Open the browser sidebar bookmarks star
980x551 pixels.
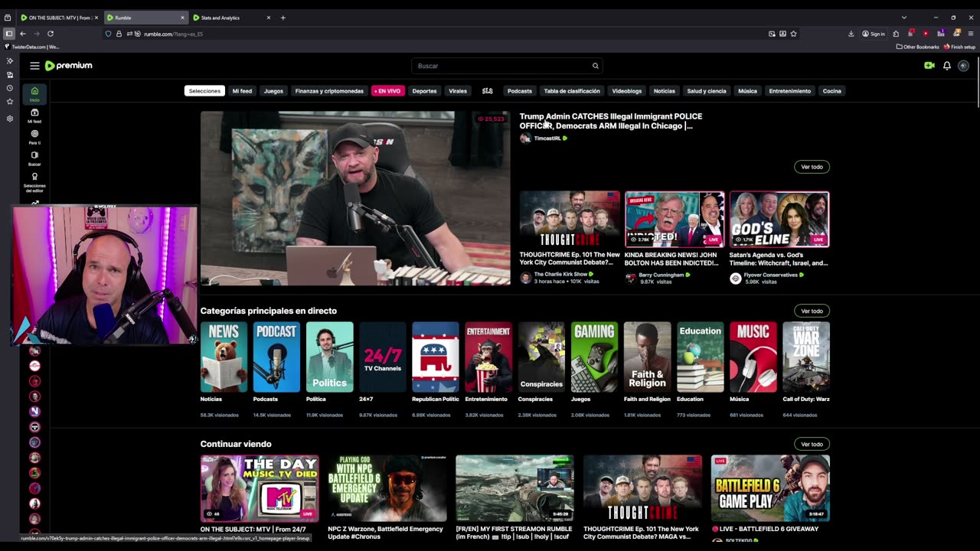click(x=9, y=102)
